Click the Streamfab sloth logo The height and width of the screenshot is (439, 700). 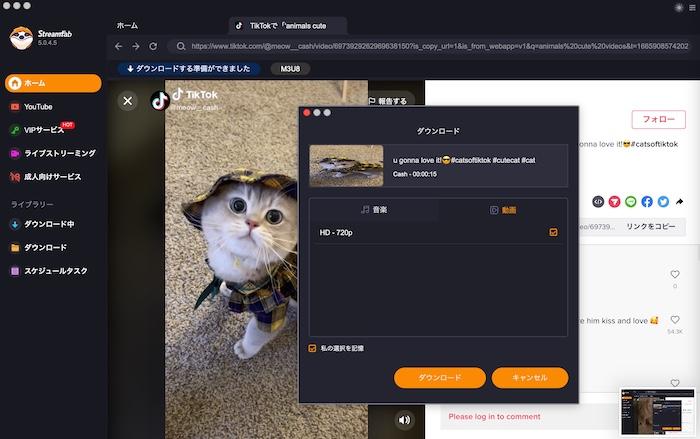pyautogui.click(x=21, y=38)
